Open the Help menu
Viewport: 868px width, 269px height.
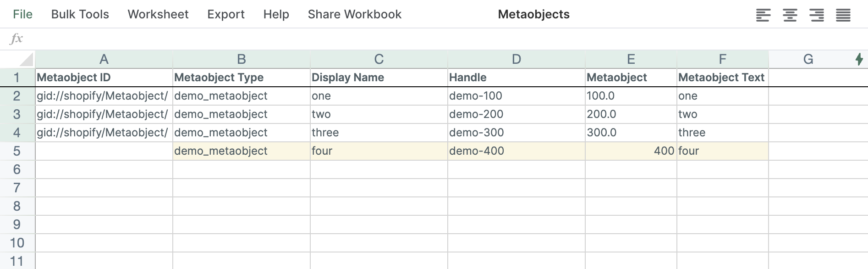pos(276,14)
